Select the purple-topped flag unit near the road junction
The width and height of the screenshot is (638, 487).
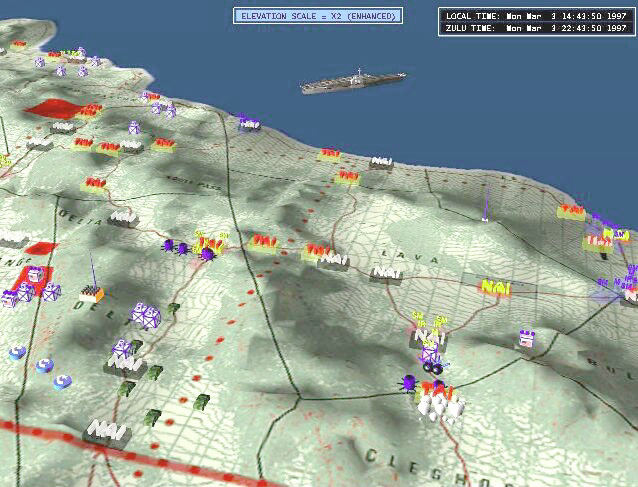(x=527, y=338)
